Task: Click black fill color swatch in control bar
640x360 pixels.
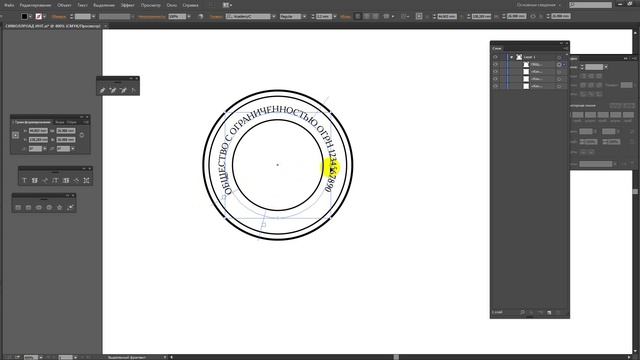Action: pyautogui.click(x=24, y=17)
